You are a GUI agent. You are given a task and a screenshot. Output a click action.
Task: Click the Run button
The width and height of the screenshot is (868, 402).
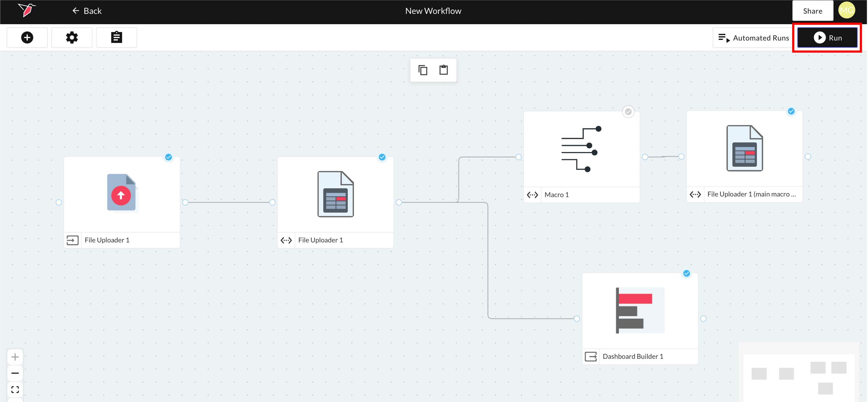827,38
